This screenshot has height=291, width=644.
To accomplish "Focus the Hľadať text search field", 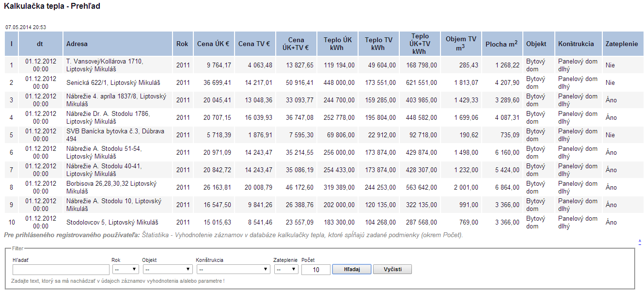I will pyautogui.click(x=61, y=270).
